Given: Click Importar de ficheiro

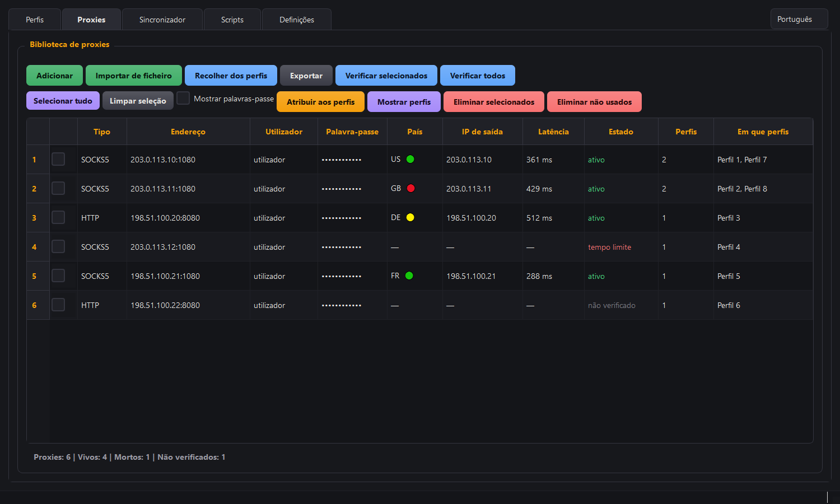Looking at the screenshot, I should click(x=134, y=76).
